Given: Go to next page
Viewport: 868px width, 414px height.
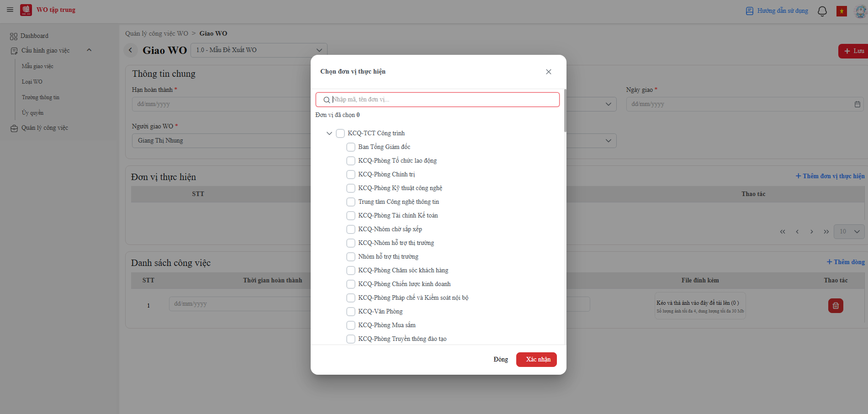Looking at the screenshot, I should pyautogui.click(x=812, y=232).
